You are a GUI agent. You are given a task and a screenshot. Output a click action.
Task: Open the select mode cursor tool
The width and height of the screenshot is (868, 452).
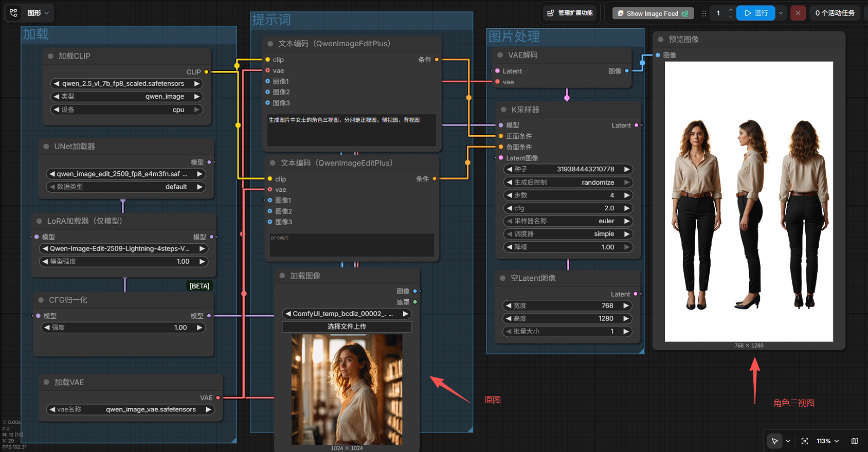click(x=774, y=441)
